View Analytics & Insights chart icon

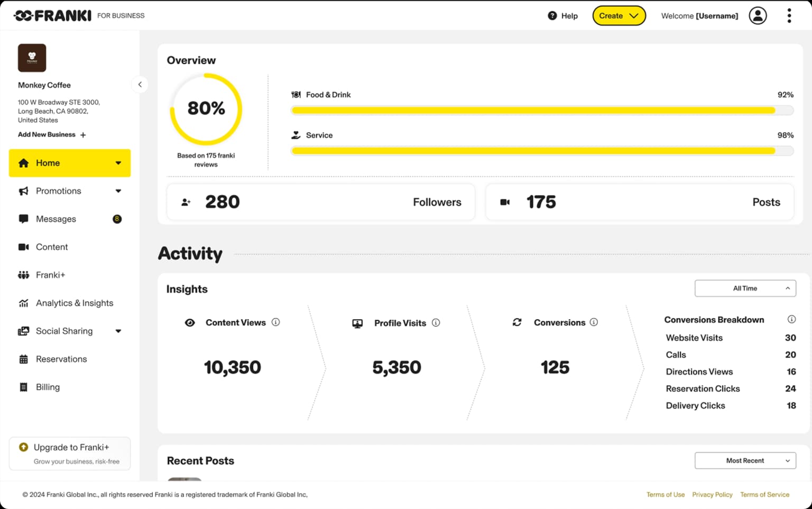tap(23, 303)
